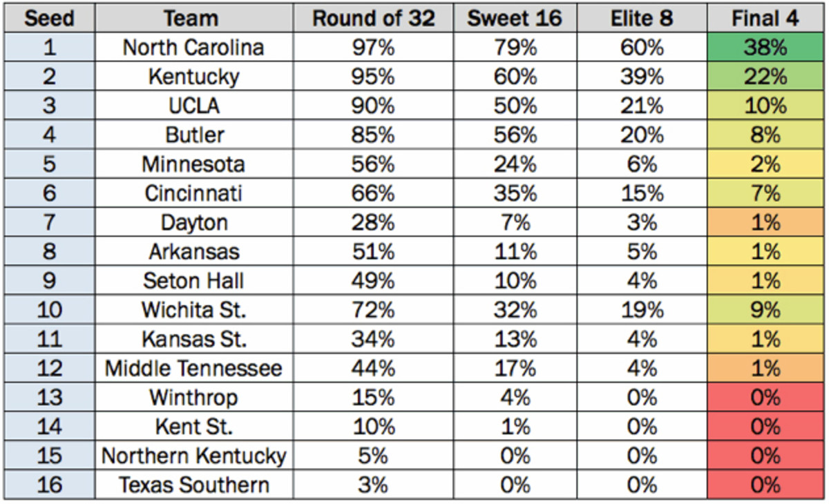Select the Round of 32 header cell
This screenshot has height=504, width=829.
[373, 19]
